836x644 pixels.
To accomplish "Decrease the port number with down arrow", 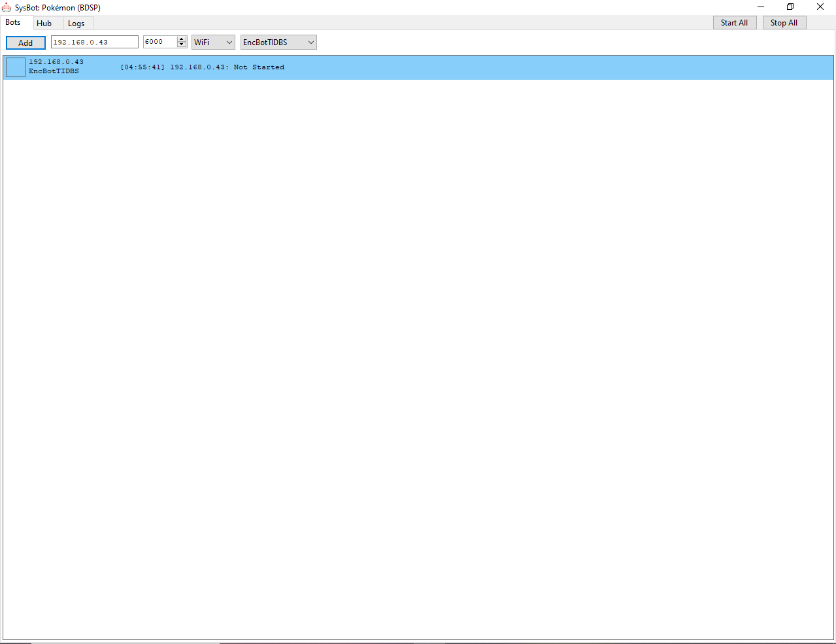I will 182,45.
